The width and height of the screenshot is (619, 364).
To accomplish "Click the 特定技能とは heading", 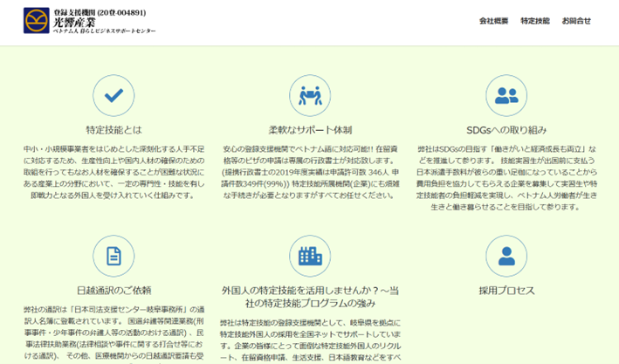I will 113,130.
